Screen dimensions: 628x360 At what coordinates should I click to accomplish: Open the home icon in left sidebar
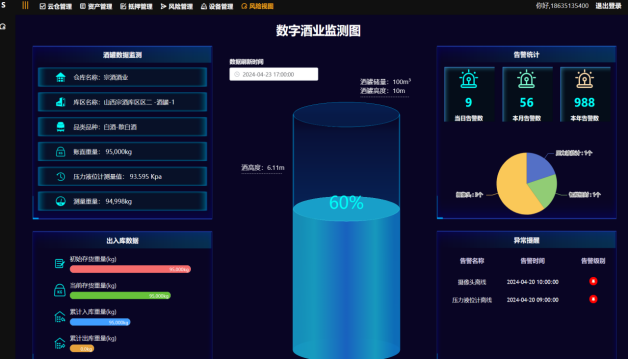pyautogui.click(x=3, y=26)
